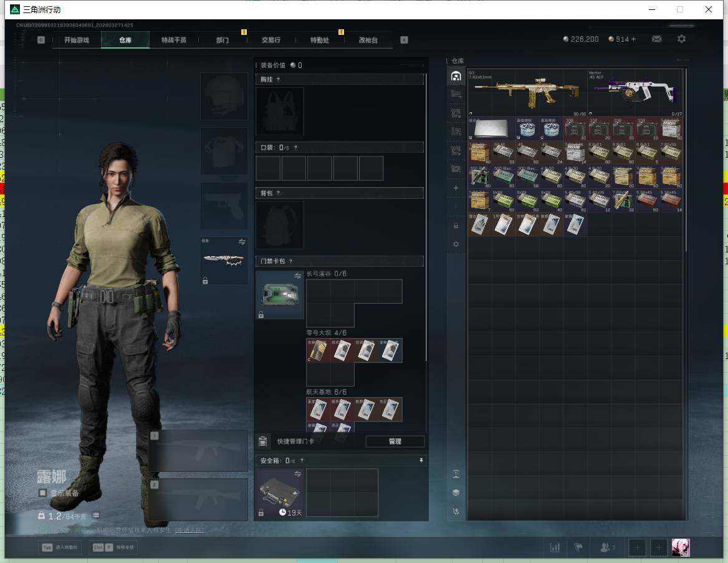Click the first empty pocket slot
This screenshot has width=728, height=563.
point(268,168)
